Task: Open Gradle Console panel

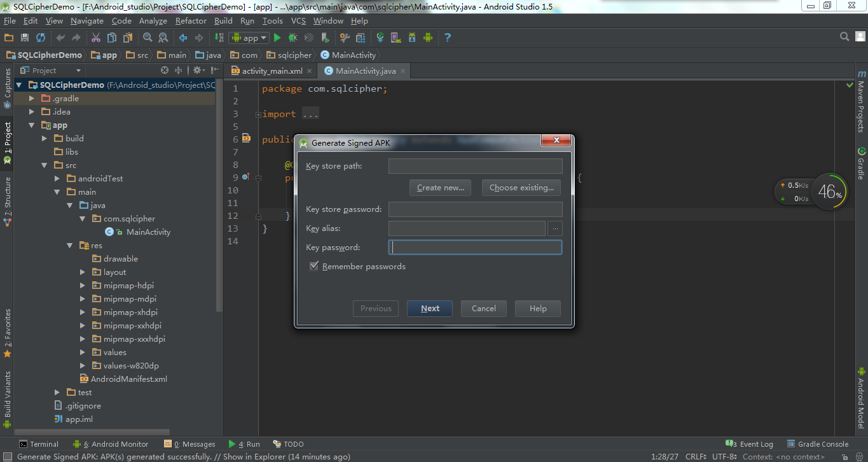Action: 818,444
